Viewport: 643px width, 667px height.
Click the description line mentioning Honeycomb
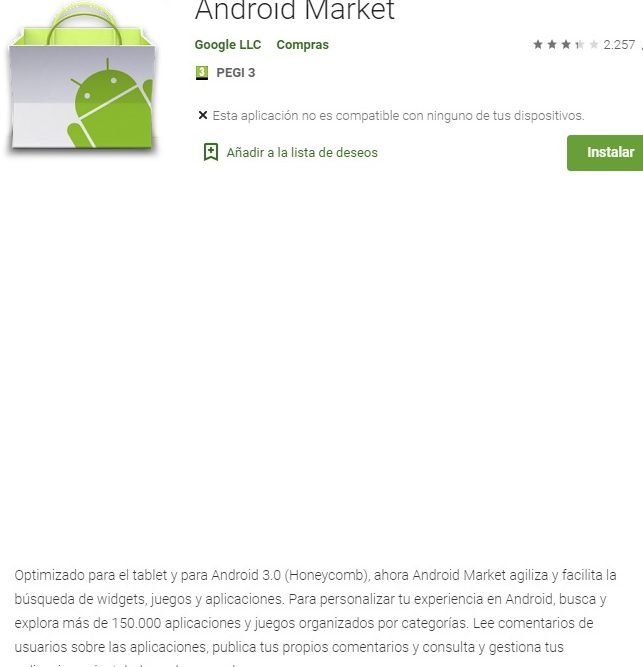point(315,575)
